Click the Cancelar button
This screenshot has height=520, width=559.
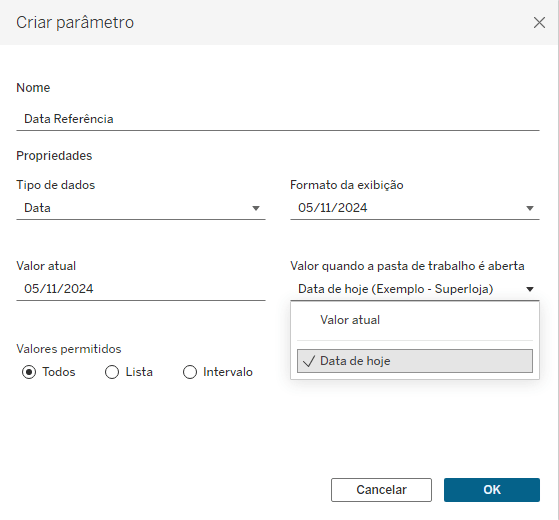[x=381, y=490]
